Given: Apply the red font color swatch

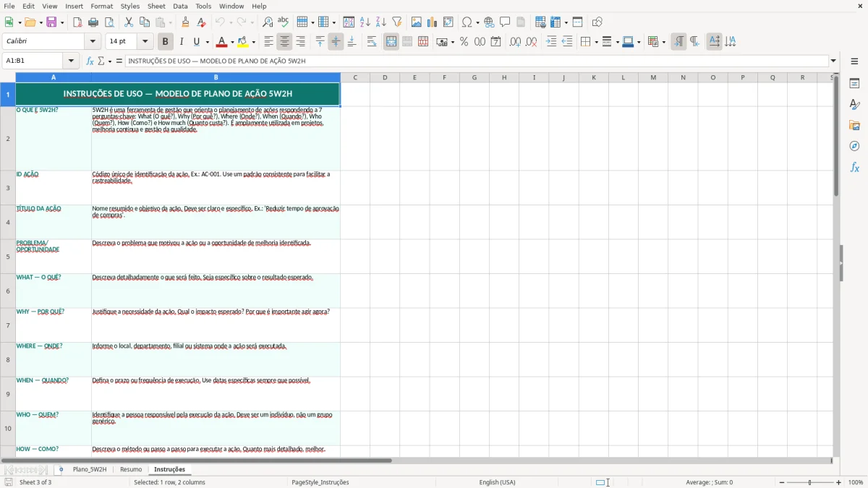Looking at the screenshot, I should [222, 42].
